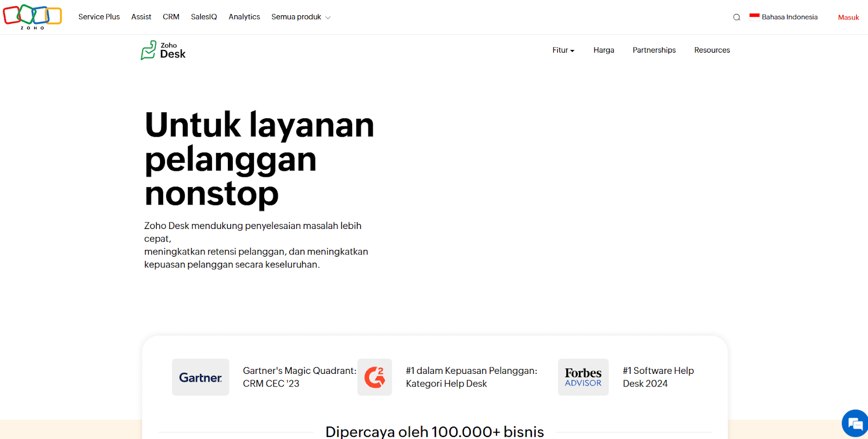Open the live chat bubble icon
The height and width of the screenshot is (439, 868).
(855, 423)
